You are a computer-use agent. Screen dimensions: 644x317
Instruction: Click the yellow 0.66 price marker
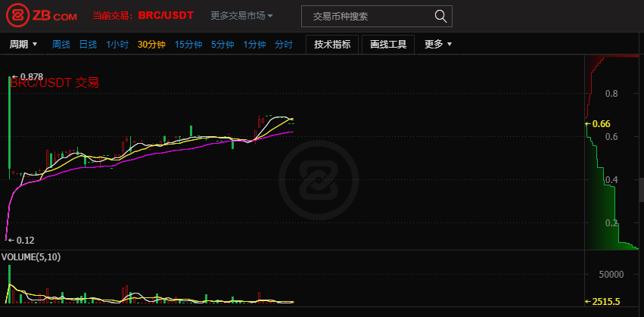pyautogui.click(x=598, y=123)
